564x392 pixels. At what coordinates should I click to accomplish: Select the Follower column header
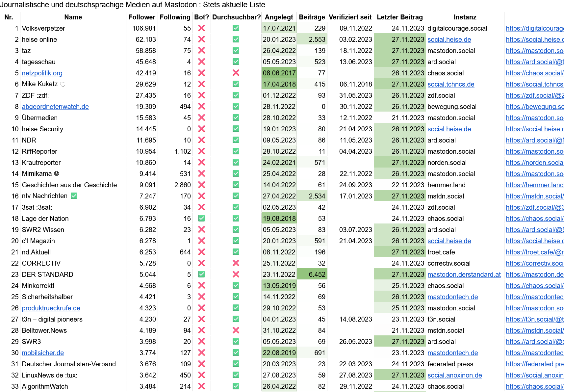141,17
